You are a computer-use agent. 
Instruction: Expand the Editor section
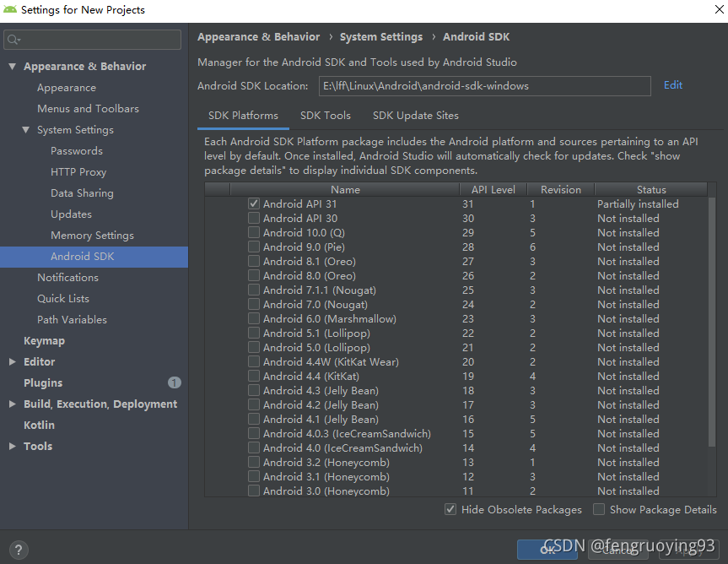click(x=13, y=362)
